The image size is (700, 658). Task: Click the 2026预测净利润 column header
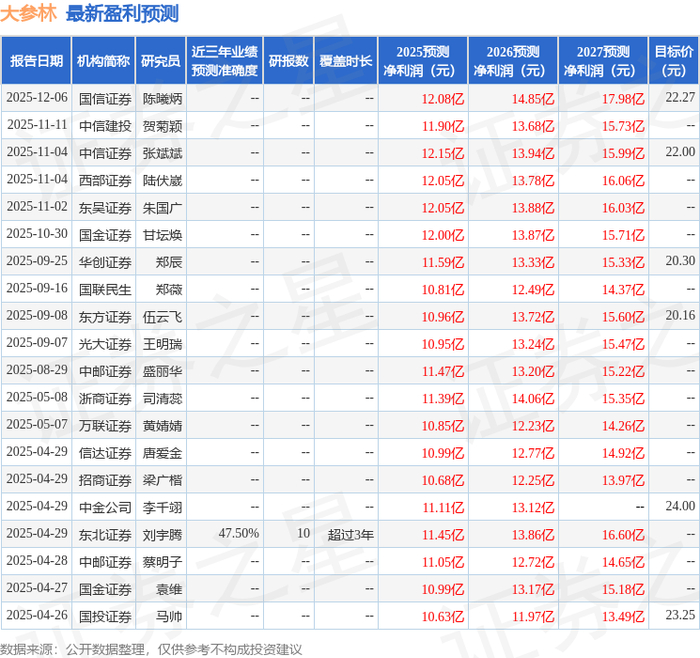point(513,61)
